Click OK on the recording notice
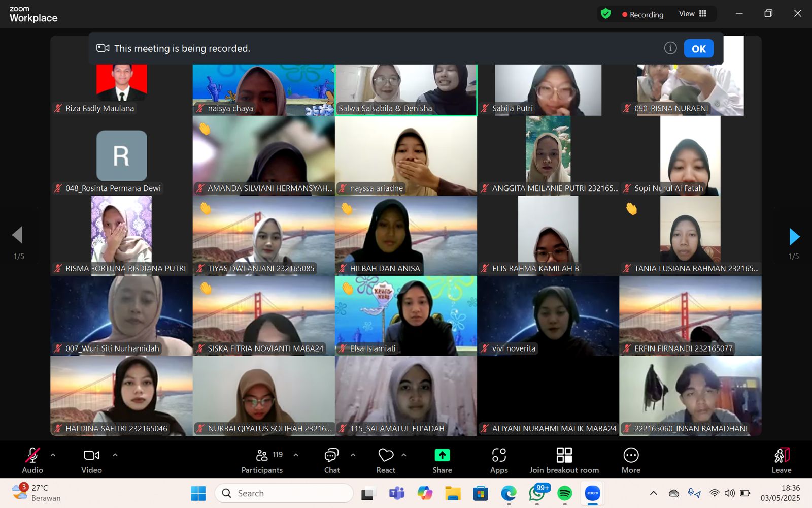This screenshot has height=508, width=812. pos(698,49)
